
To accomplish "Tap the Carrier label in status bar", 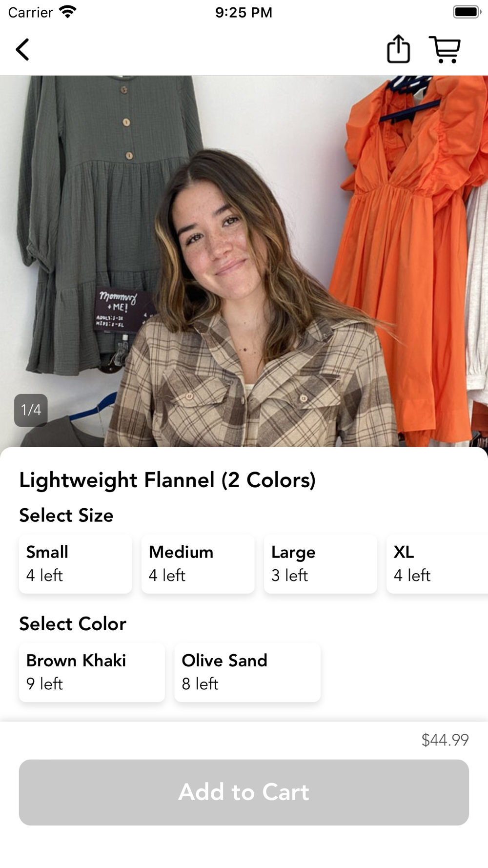I will [30, 12].
